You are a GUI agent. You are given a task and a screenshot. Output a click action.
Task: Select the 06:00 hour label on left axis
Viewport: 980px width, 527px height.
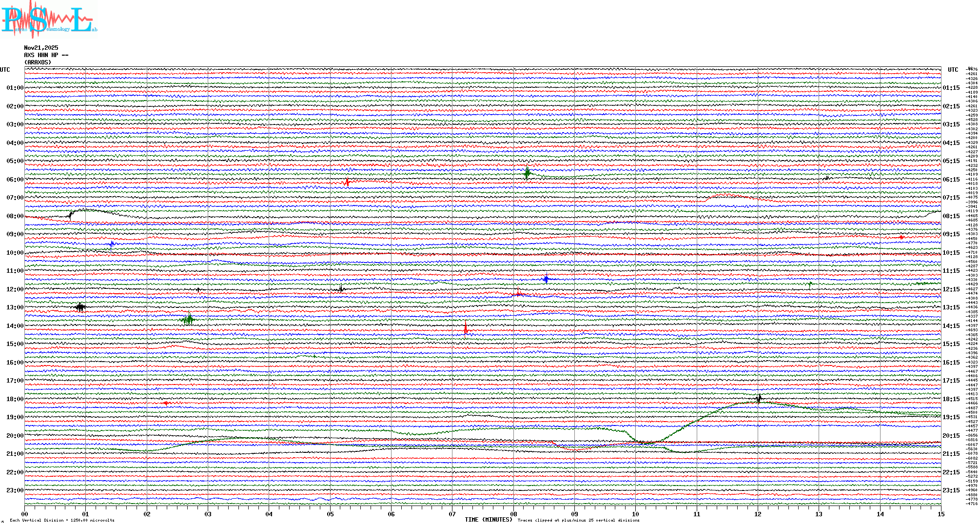[15, 180]
